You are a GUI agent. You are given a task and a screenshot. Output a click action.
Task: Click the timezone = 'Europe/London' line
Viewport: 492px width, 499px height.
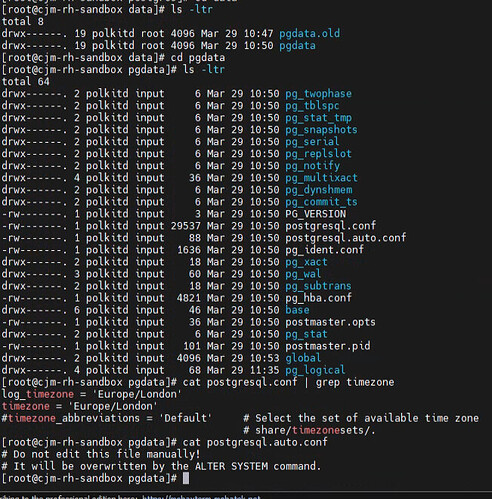[79, 406]
